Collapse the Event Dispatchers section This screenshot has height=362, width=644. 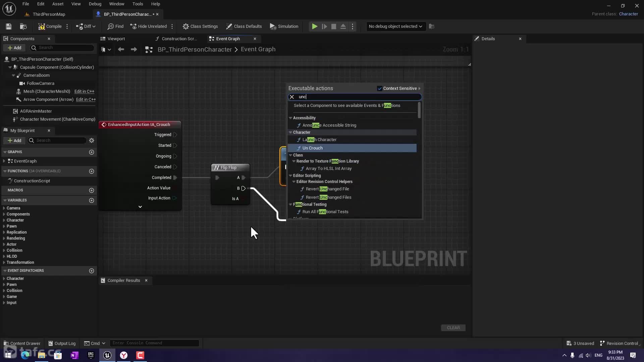point(5,271)
